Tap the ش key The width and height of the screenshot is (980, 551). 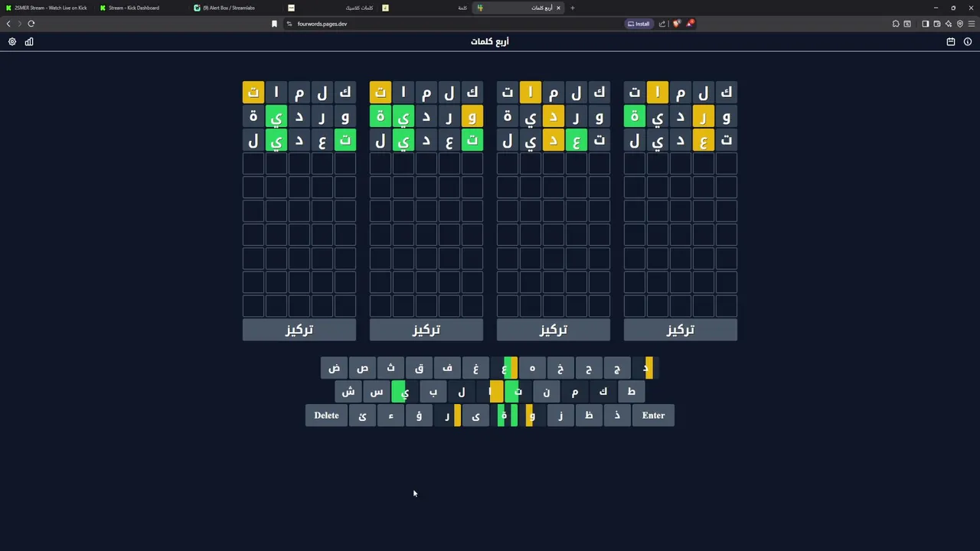click(x=348, y=392)
